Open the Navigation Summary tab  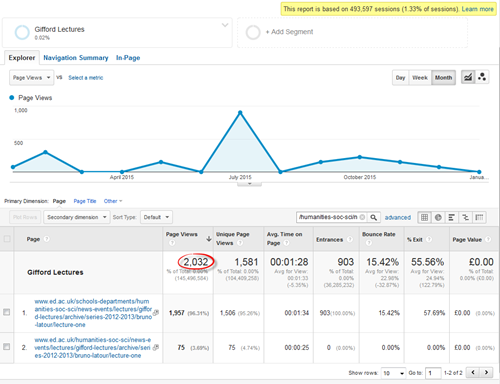coord(76,58)
